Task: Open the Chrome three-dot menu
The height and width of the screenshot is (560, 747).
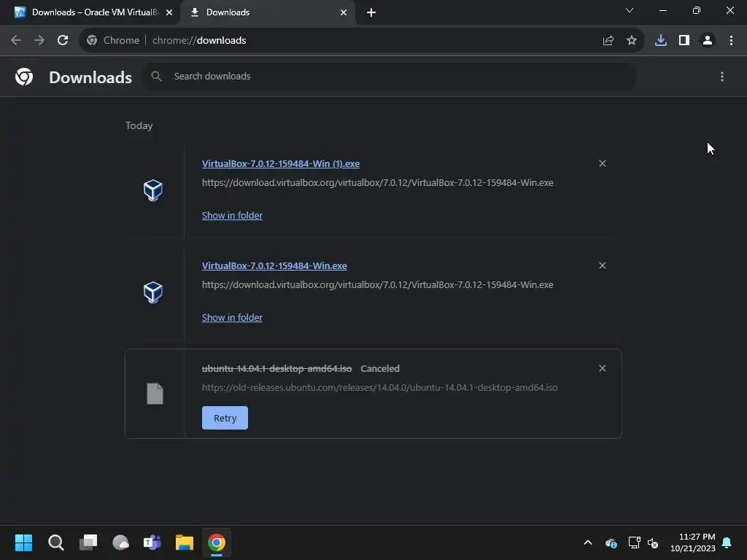Action: tap(731, 41)
